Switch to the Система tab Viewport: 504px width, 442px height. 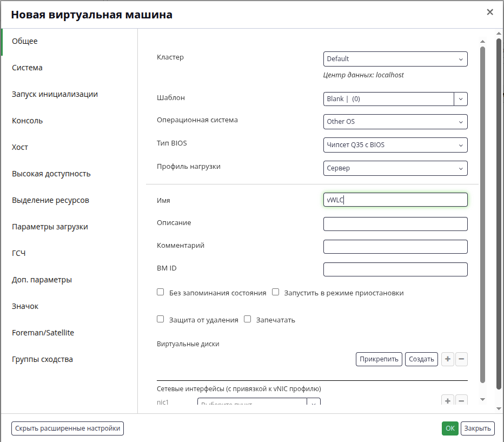point(28,68)
